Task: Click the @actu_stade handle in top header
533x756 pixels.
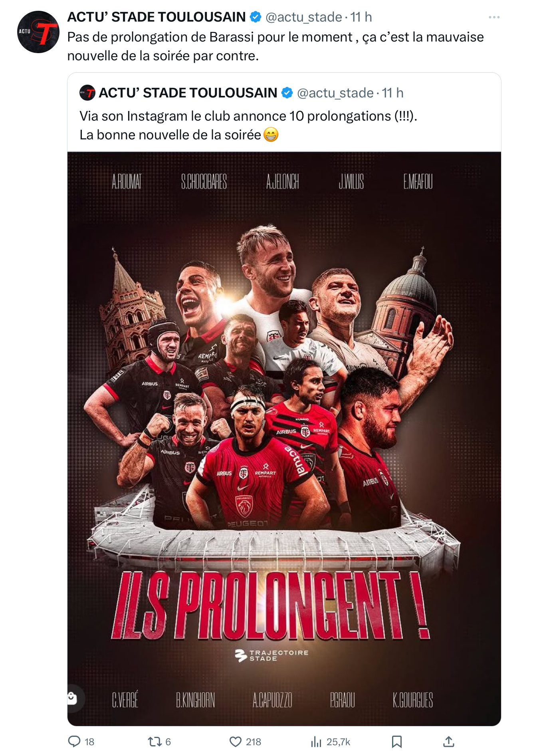Action: (304, 17)
